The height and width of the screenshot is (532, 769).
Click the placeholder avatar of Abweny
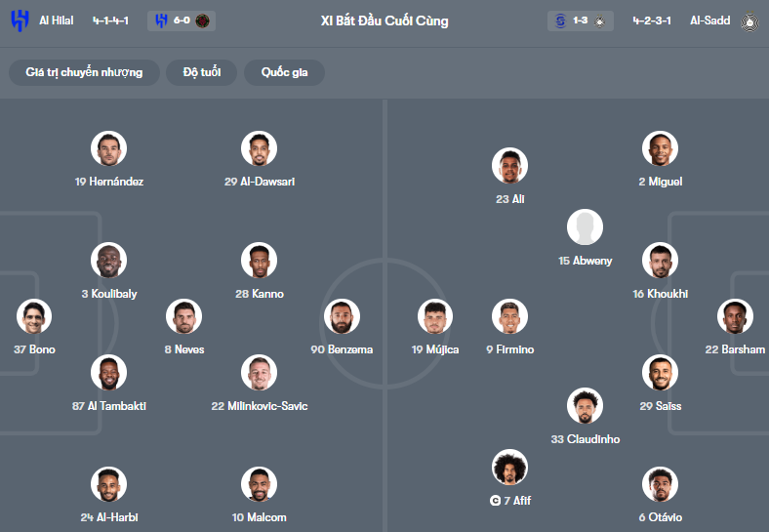pos(585,228)
